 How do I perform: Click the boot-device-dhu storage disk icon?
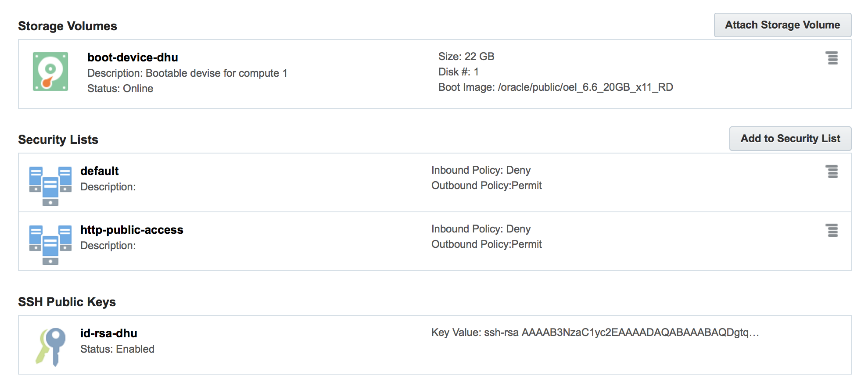coord(50,71)
